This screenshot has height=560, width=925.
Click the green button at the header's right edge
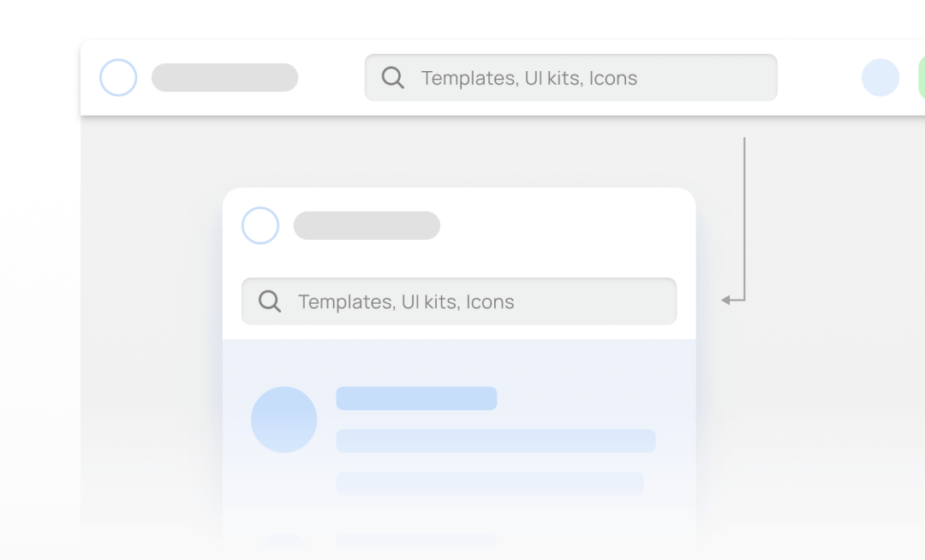(x=921, y=78)
